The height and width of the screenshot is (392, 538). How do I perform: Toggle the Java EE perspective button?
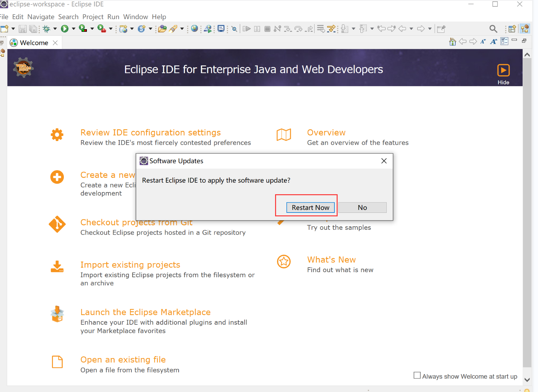pyautogui.click(x=525, y=29)
